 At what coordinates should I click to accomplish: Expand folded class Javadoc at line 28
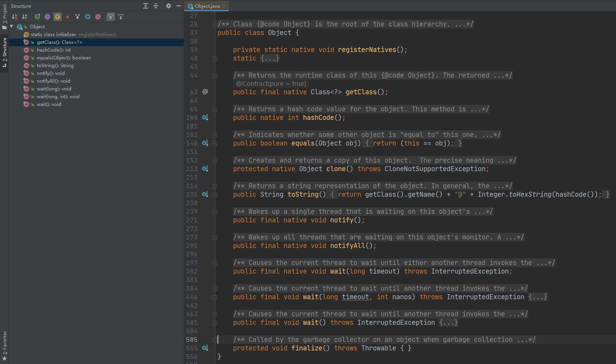pyautogui.click(x=215, y=24)
